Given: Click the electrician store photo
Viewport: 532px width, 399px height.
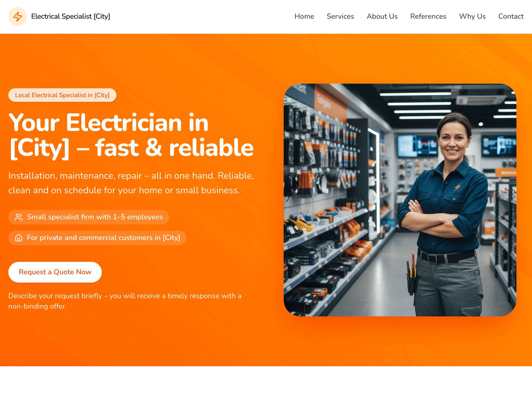Looking at the screenshot, I should pyautogui.click(x=400, y=200).
